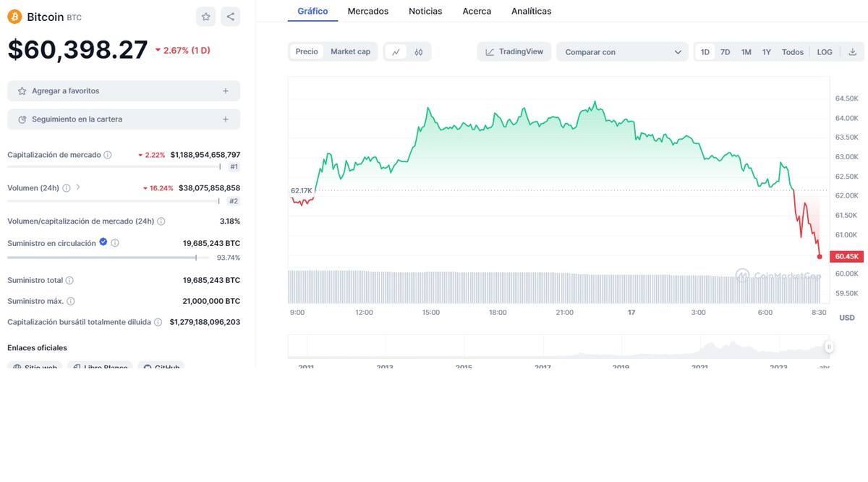Click info icon beside Suministro total

coord(69,280)
